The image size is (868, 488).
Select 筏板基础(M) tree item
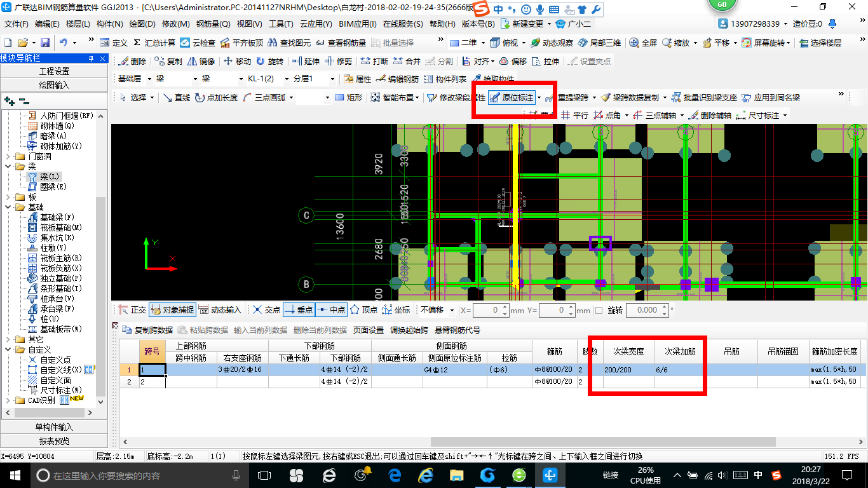[x=55, y=227]
